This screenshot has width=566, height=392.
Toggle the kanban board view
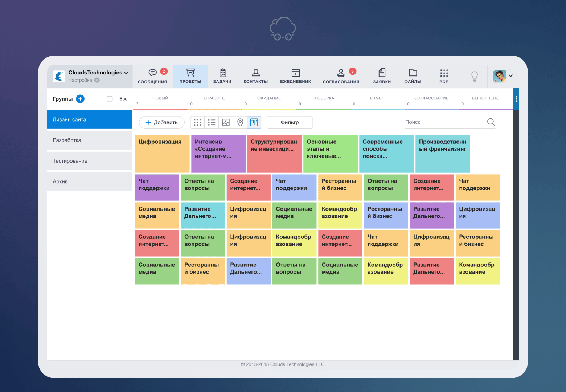pos(254,122)
